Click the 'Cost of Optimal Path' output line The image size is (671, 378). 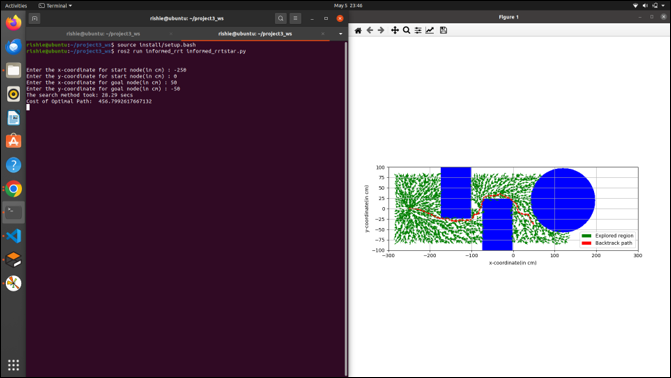pos(89,101)
